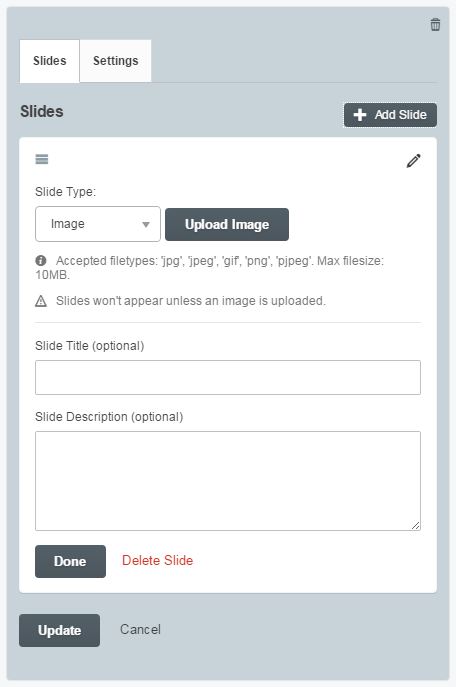Click the Cancel link
The width and height of the screenshot is (456, 687).
[140, 630]
